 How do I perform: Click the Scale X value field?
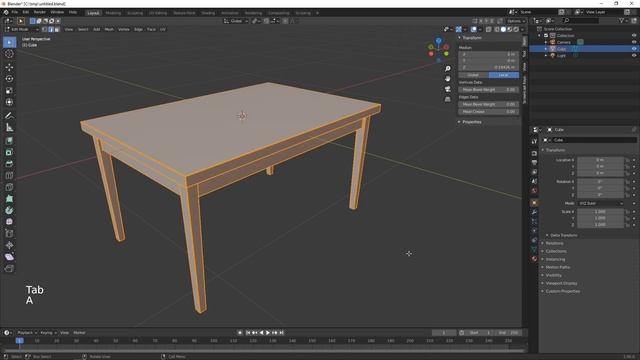pyautogui.click(x=600, y=212)
